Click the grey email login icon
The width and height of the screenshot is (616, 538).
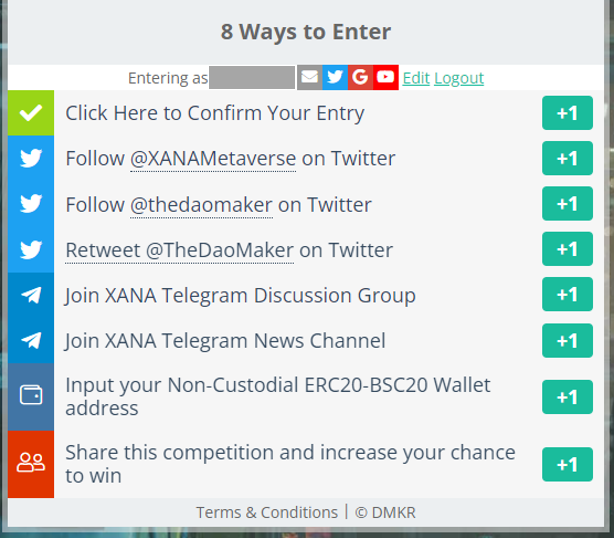coord(310,77)
